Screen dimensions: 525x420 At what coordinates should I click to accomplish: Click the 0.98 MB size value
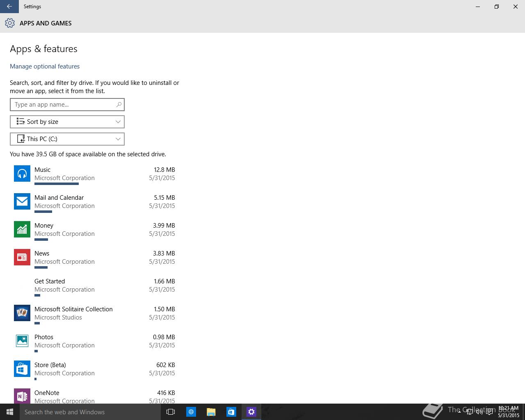(164, 337)
